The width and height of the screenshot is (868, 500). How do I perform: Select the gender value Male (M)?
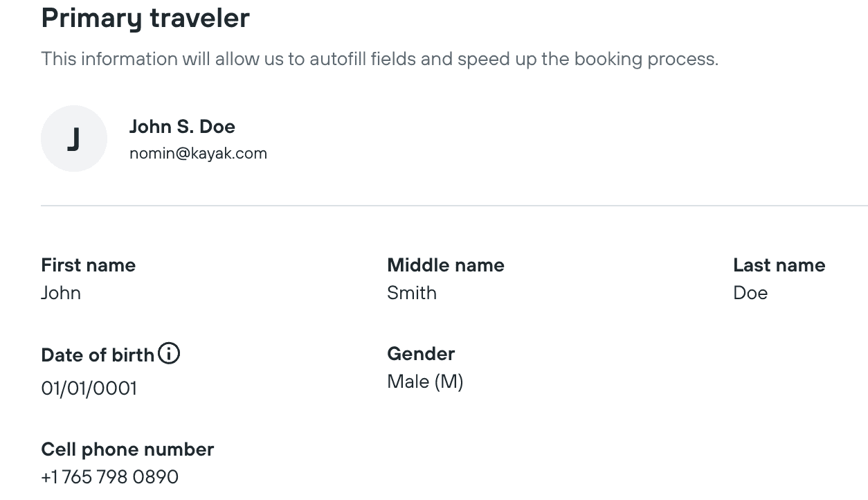click(x=425, y=382)
